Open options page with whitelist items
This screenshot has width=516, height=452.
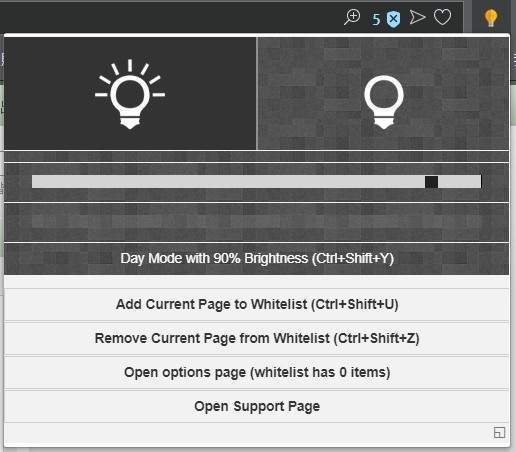click(257, 373)
